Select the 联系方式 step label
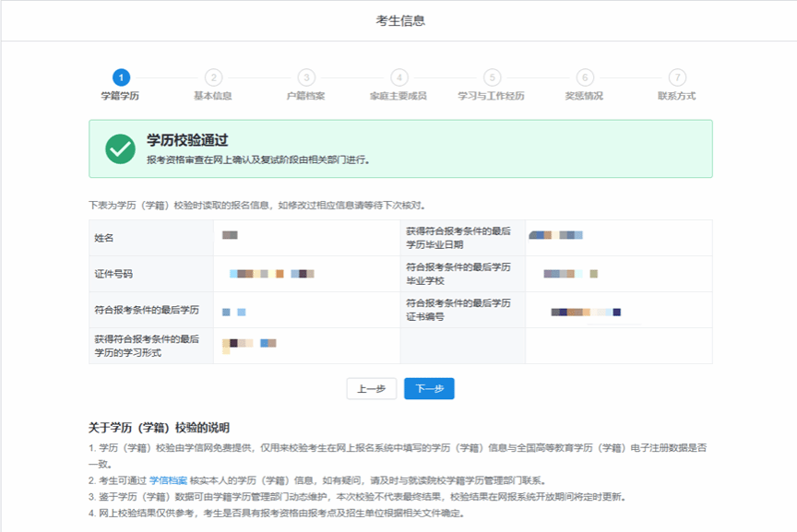This screenshot has width=797, height=532. tap(677, 96)
